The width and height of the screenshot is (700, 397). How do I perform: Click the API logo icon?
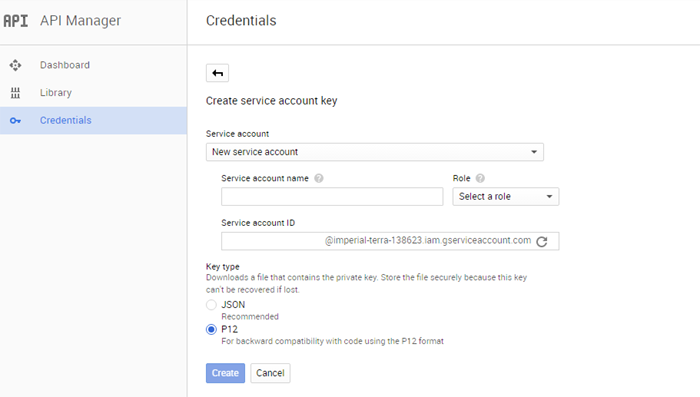coord(16,21)
